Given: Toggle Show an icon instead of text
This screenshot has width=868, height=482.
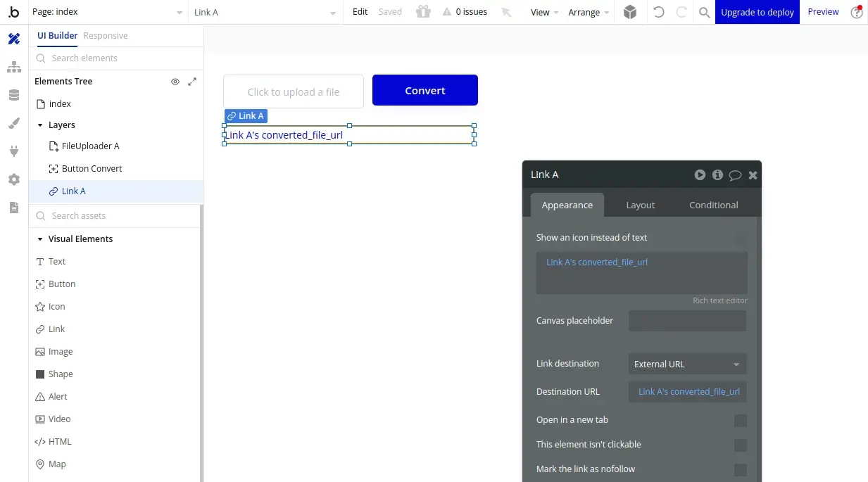Looking at the screenshot, I should [x=740, y=239].
